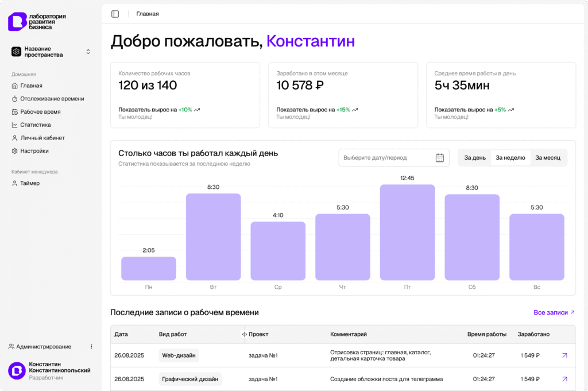Click the Все записи link
The height and width of the screenshot is (391, 588).
[554, 312]
